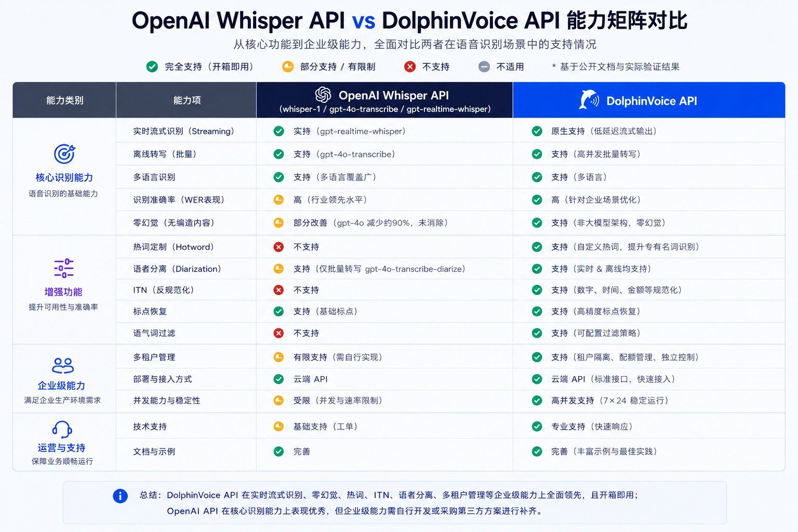The width and height of the screenshot is (798, 532).
Task: Click the 零幻觉（无编造内容） row label
Action: pos(174,222)
